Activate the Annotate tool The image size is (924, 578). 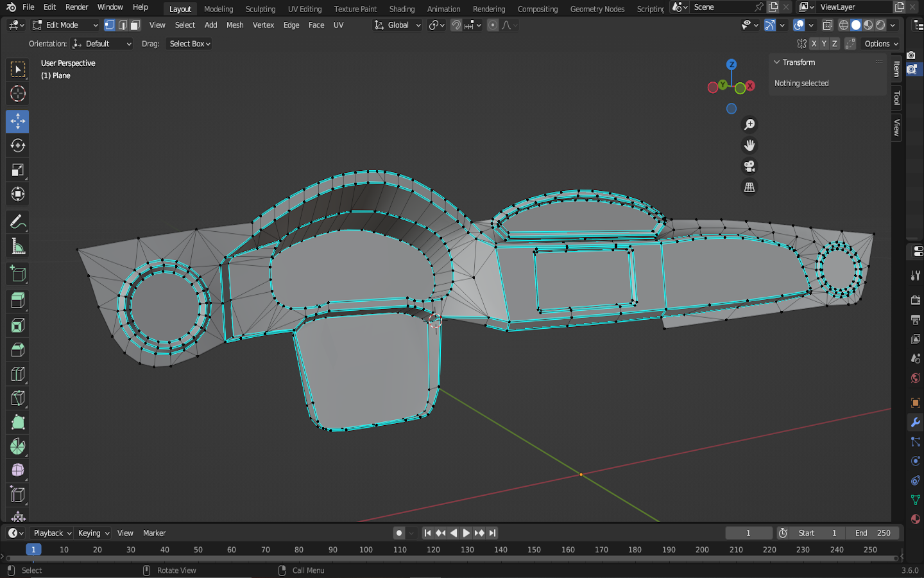pos(18,222)
